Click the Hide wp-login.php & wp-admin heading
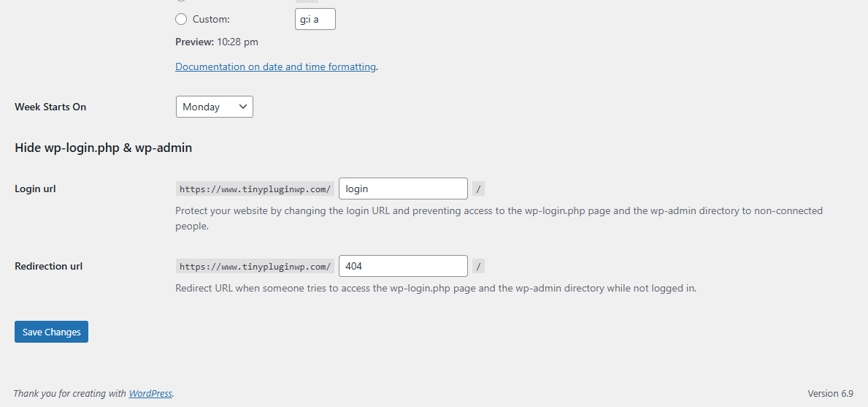Viewport: 868px width, 407px height. click(104, 148)
